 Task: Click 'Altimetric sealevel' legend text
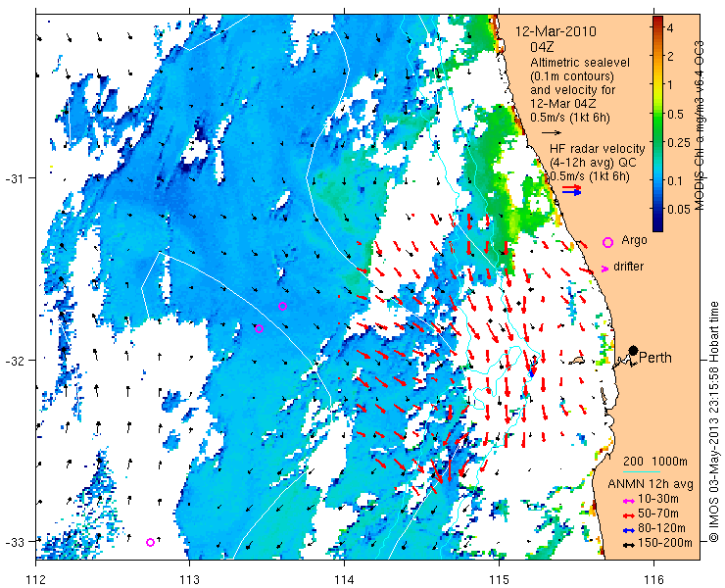coord(580,62)
